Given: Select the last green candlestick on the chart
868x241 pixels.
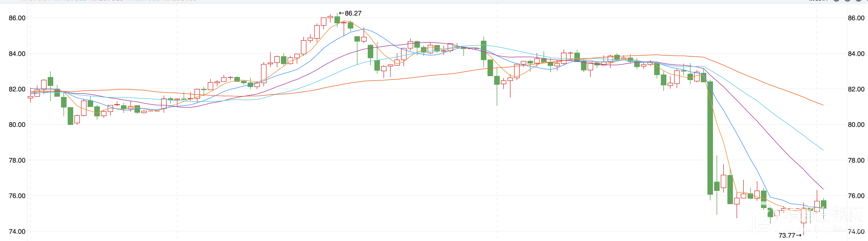Looking at the screenshot, I should tap(824, 204).
